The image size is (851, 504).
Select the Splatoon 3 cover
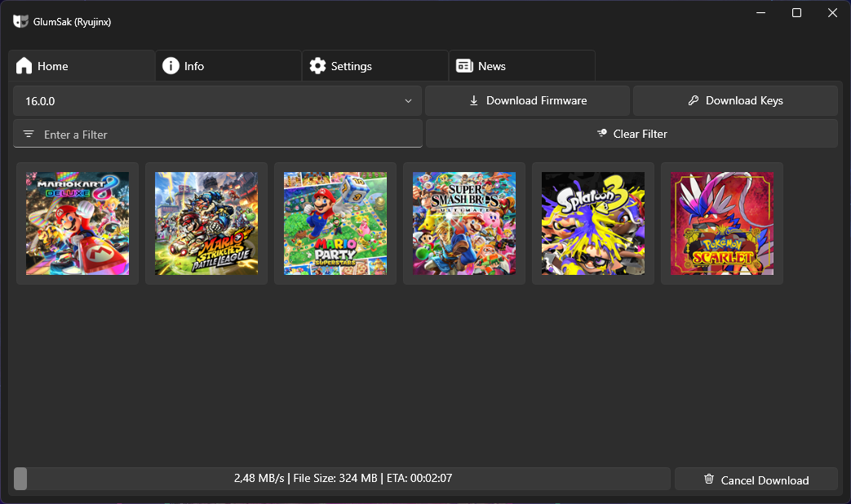(x=593, y=223)
